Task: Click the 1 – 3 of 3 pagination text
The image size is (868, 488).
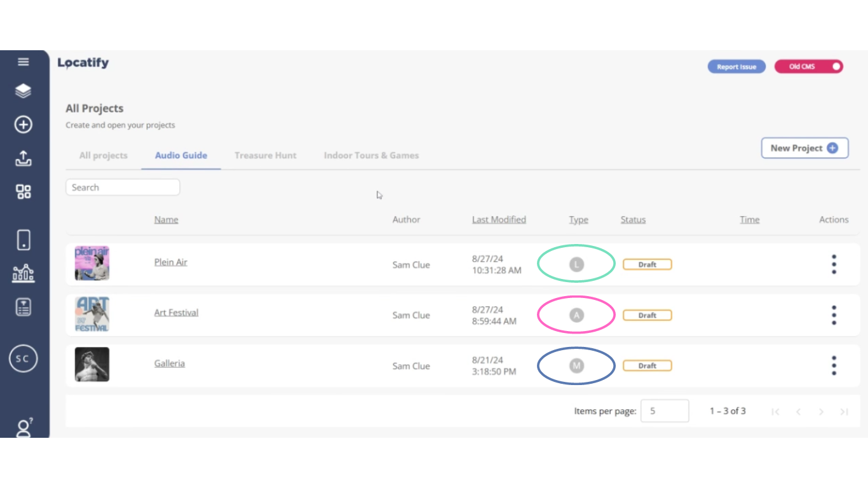Action: (x=728, y=411)
